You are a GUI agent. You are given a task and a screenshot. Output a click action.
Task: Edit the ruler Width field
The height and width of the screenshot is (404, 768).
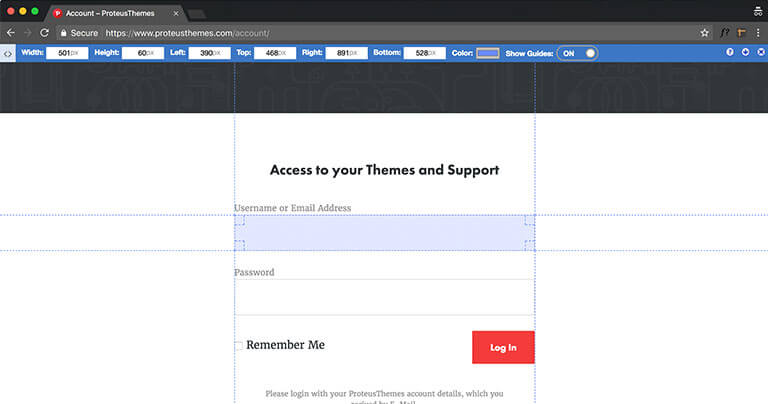click(x=67, y=53)
